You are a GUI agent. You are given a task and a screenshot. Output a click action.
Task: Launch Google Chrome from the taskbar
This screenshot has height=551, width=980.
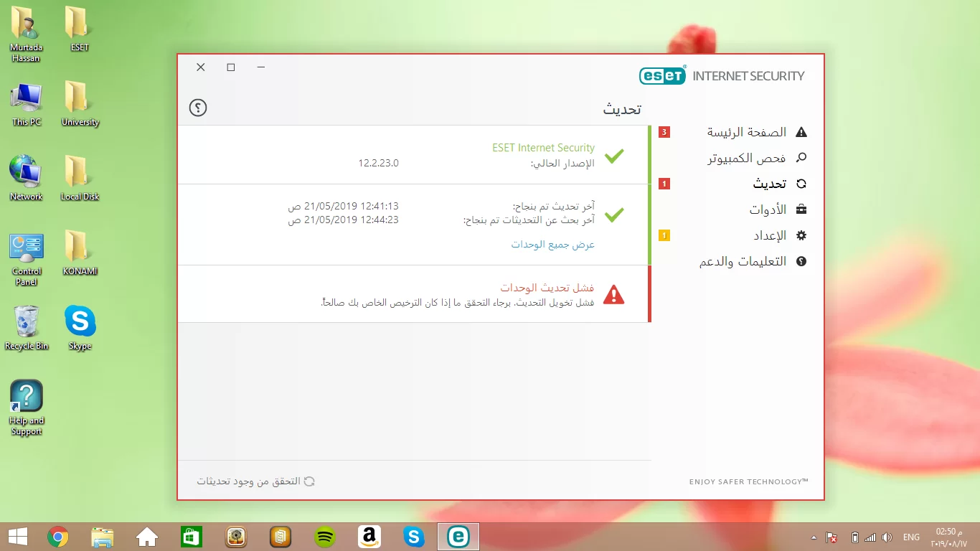pos(58,537)
